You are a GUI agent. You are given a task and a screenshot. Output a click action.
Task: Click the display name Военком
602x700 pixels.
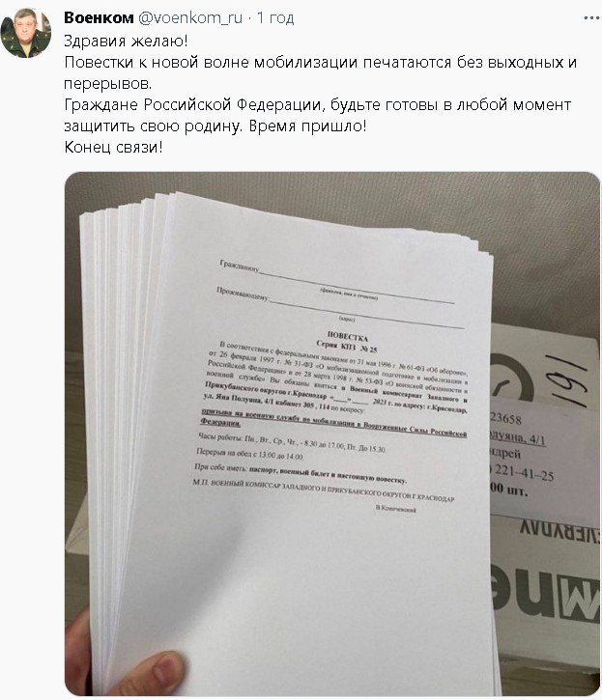click(99, 17)
